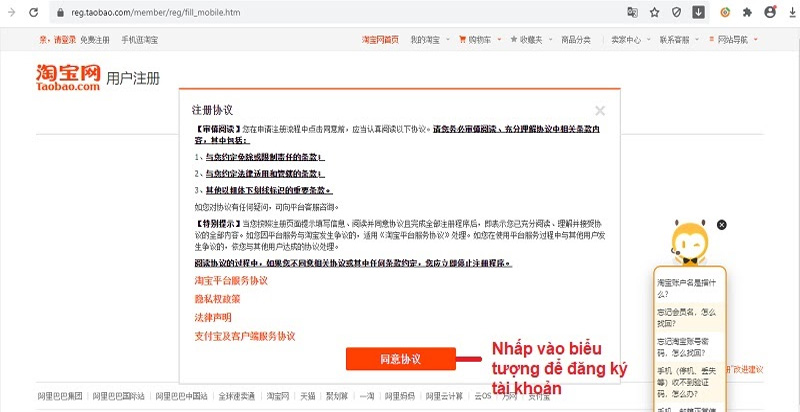Open 法律声明 link
800x412 pixels.
[213, 317]
